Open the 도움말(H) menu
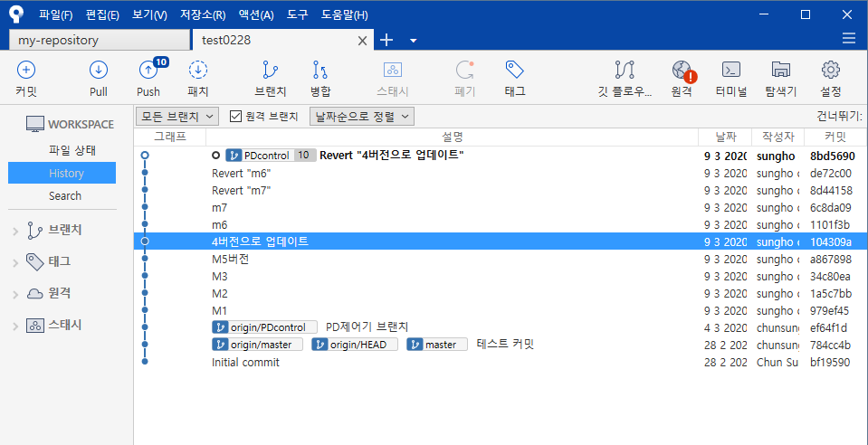Image resolution: width=868 pixels, height=445 pixels. pos(344,15)
